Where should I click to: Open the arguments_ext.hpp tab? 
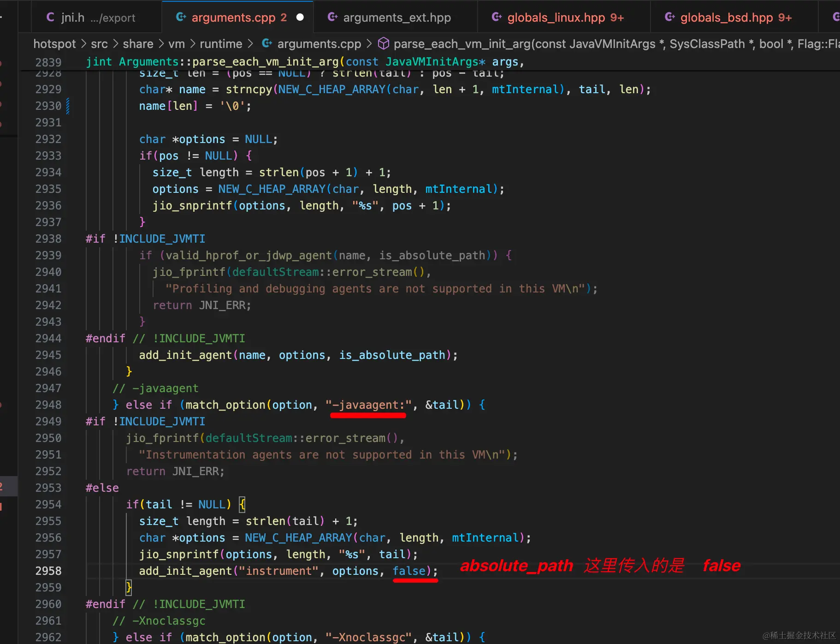[x=396, y=18]
